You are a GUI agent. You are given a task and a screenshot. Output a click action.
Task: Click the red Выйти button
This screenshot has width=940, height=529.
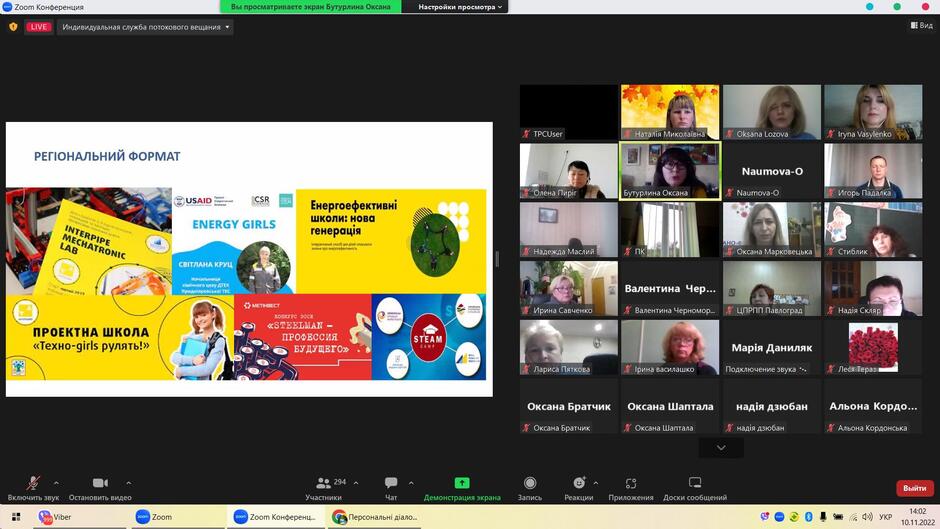click(914, 488)
